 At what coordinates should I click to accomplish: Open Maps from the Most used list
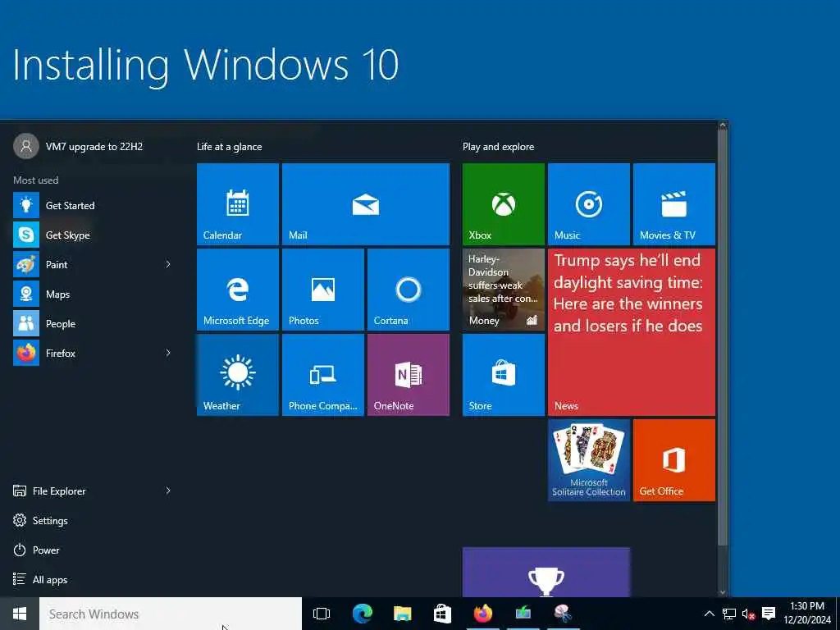(92, 294)
